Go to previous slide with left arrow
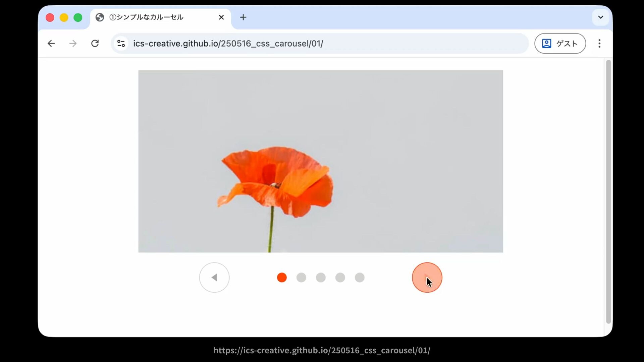The image size is (644, 362). tap(214, 278)
